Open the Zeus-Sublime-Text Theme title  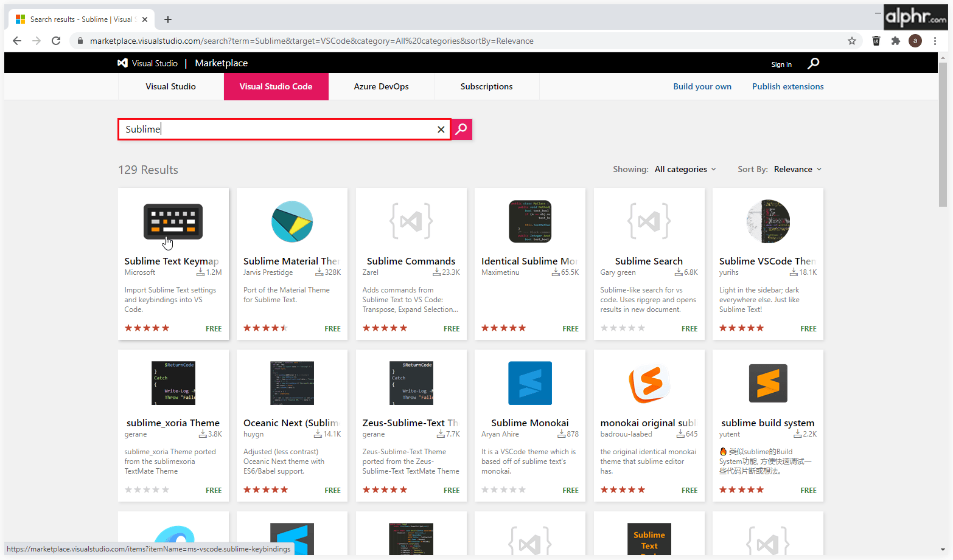(411, 423)
